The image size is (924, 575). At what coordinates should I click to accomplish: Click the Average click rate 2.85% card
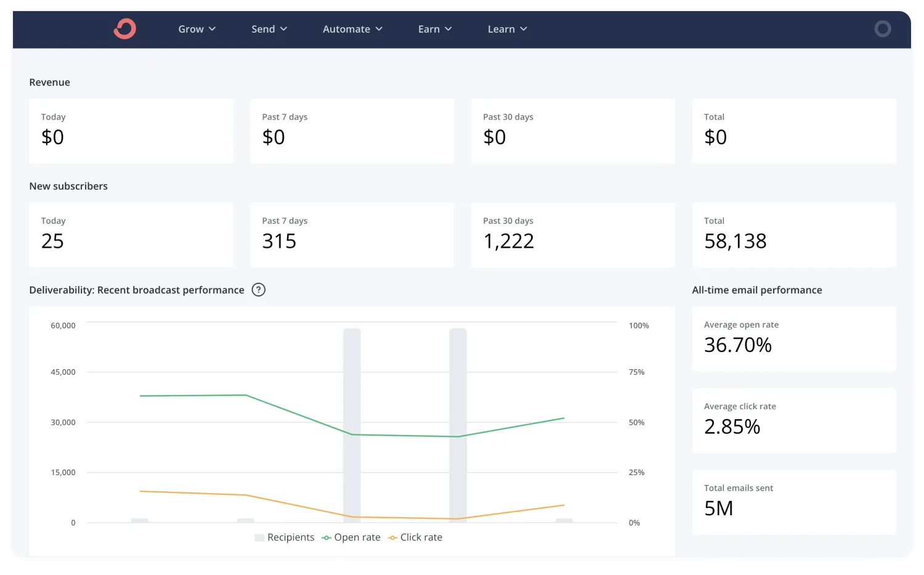[793, 420]
